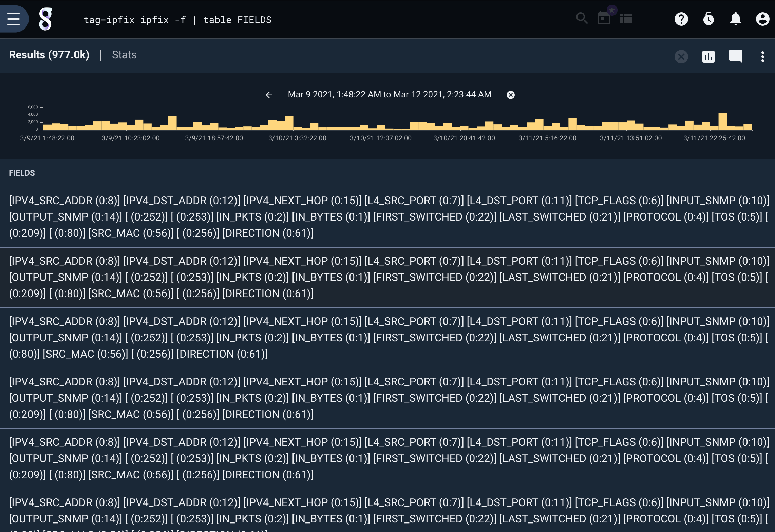
Task: Open the notifications bell
Action: pos(735,19)
